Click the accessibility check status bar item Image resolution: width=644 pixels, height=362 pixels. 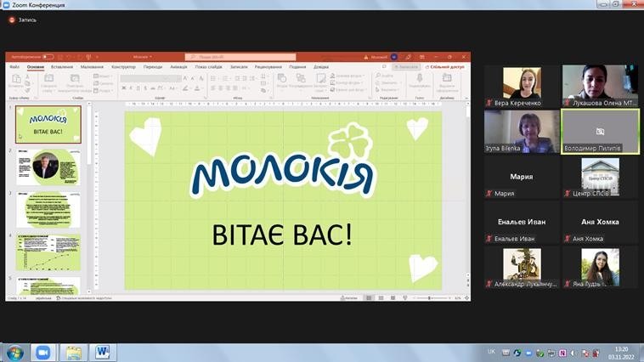pos(84,298)
